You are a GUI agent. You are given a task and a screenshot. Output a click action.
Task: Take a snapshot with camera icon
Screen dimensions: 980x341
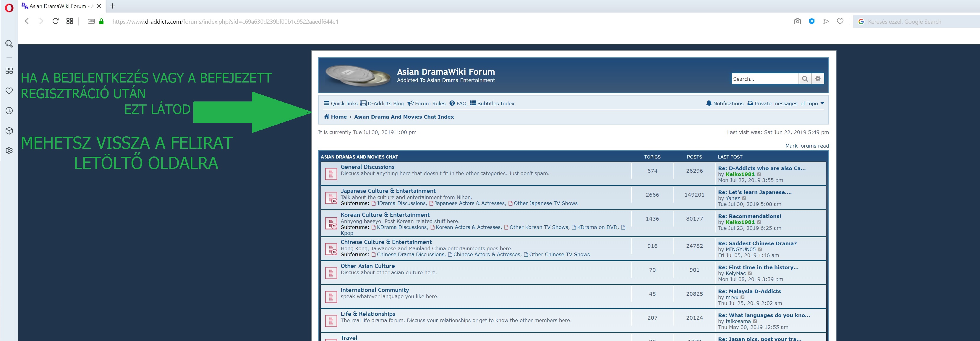[x=797, y=22]
